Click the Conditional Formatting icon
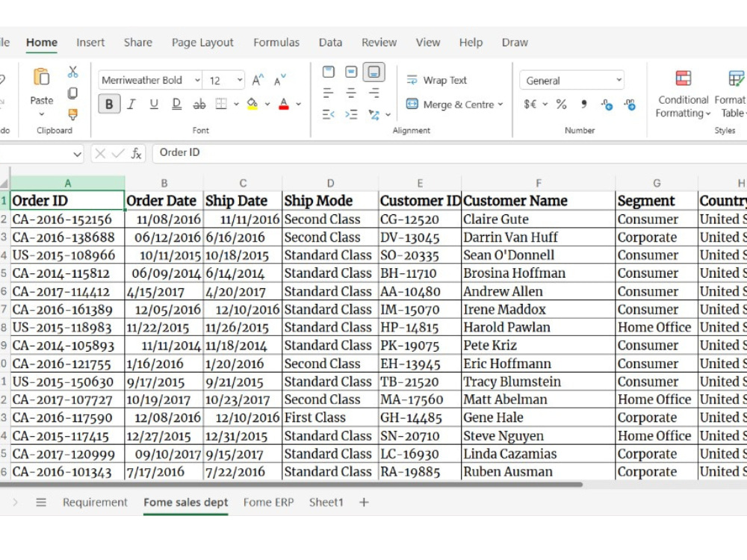 684,78
